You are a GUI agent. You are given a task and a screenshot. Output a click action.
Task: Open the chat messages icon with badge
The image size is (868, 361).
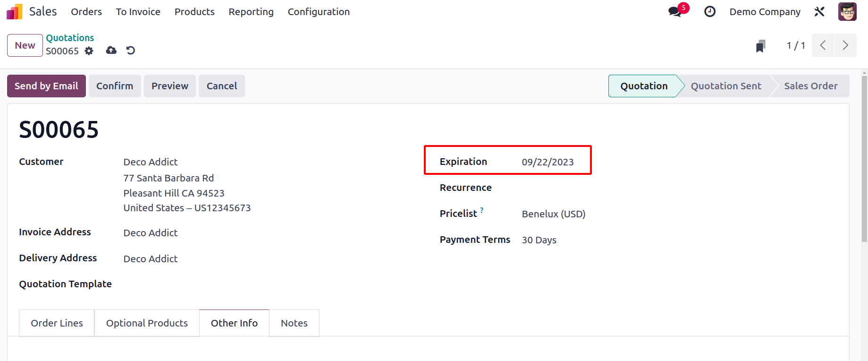[x=675, y=12]
